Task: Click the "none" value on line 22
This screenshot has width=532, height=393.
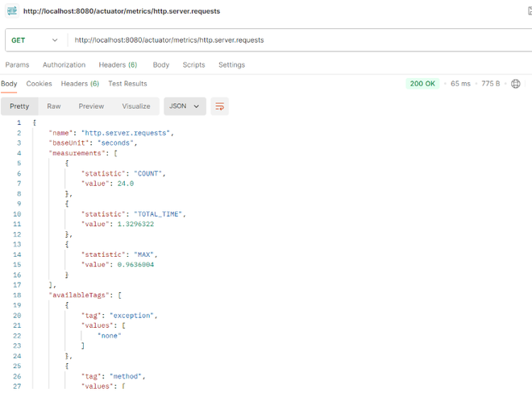Action: coord(110,336)
